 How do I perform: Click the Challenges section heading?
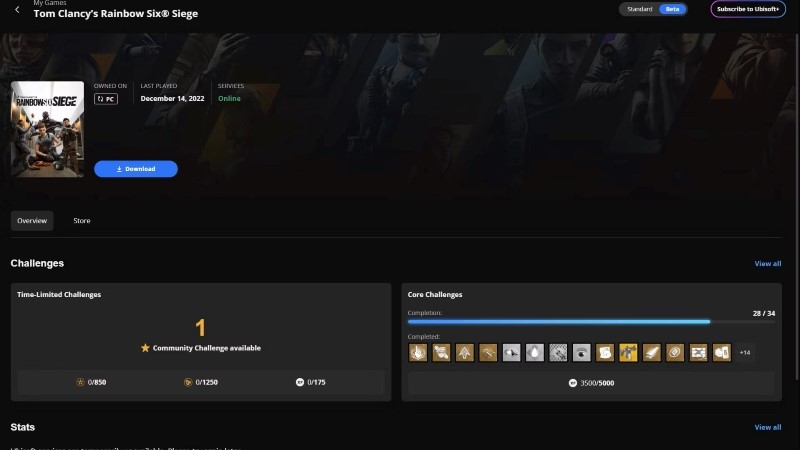tap(37, 264)
